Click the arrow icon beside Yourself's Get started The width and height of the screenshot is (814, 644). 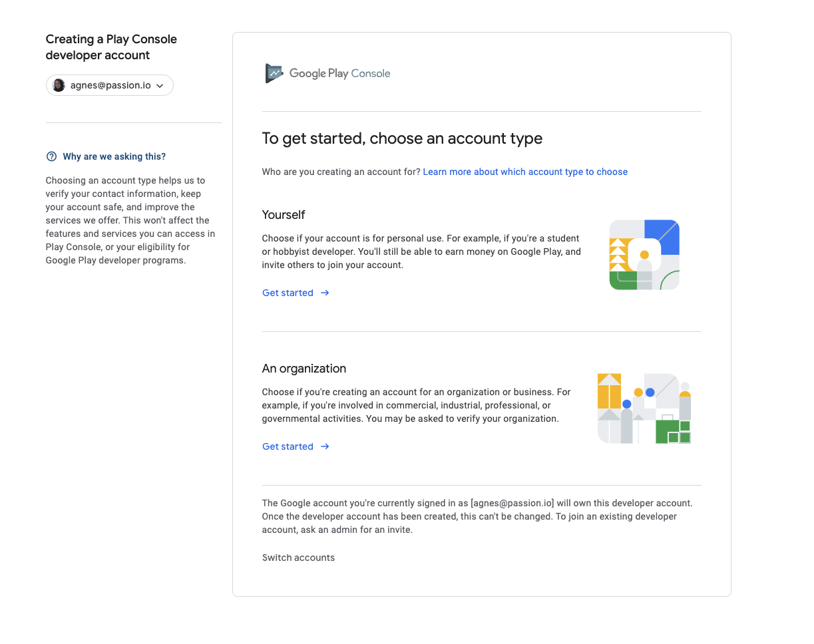(325, 293)
